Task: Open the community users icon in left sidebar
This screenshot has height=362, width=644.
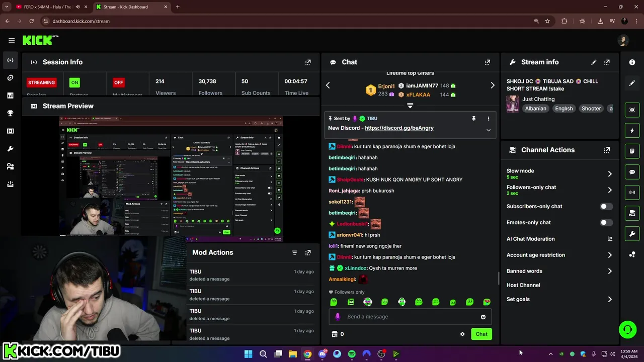Action: click(x=10, y=166)
